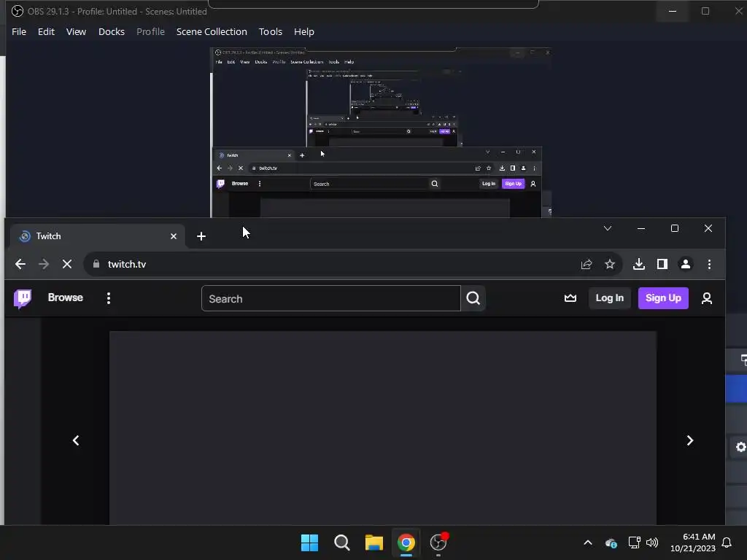747x560 pixels.
Task: Select the Twitch browser tab
Action: (97, 236)
